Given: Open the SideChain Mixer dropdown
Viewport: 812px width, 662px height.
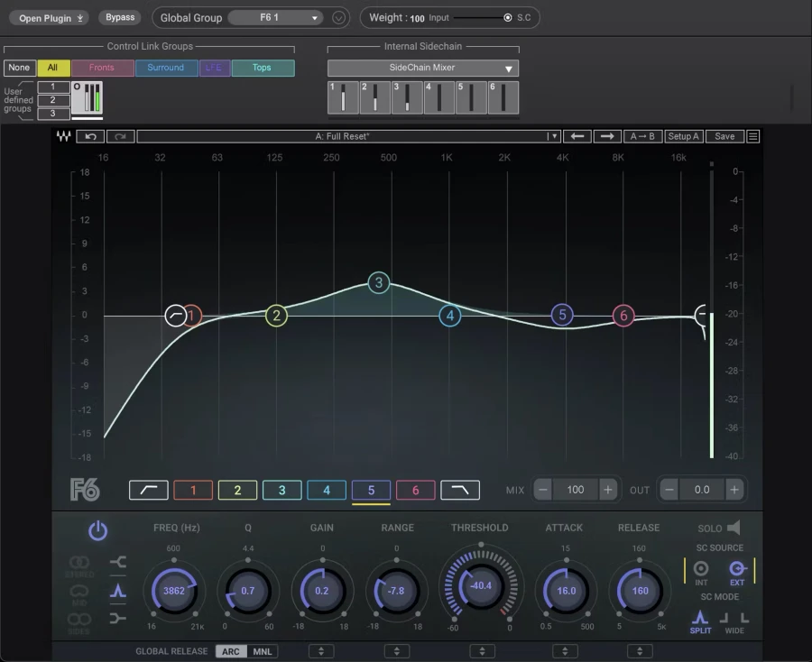Looking at the screenshot, I should pyautogui.click(x=423, y=68).
